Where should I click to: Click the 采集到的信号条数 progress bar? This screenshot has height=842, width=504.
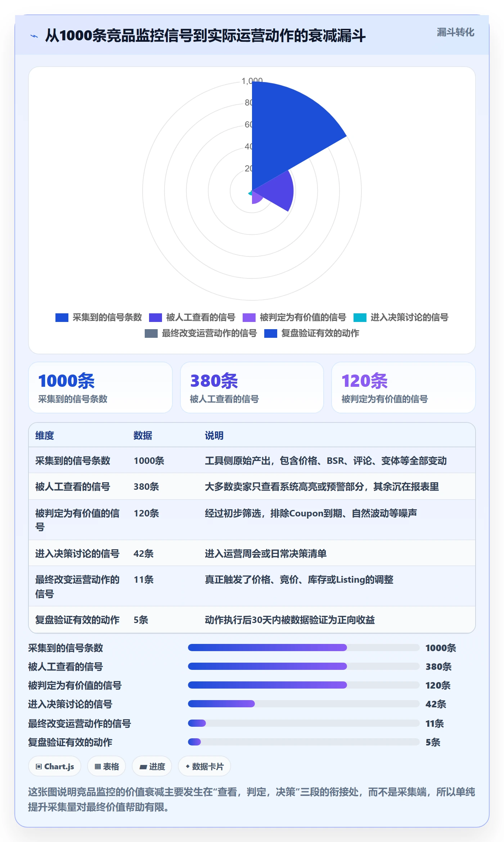(303, 648)
